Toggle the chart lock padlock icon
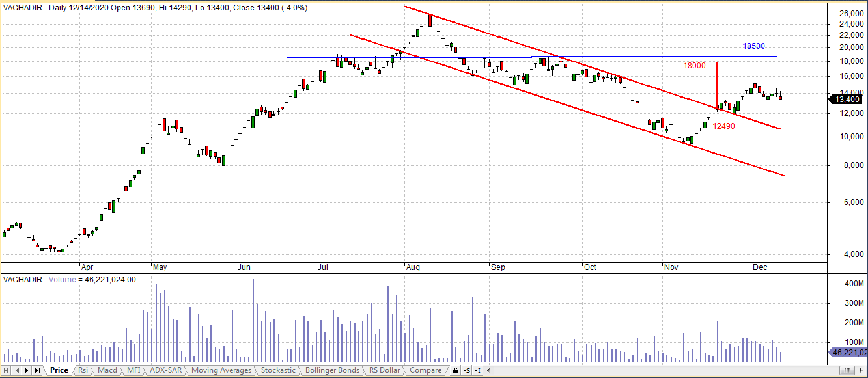Image resolution: width=868 pixels, height=378 pixels. click(455, 370)
